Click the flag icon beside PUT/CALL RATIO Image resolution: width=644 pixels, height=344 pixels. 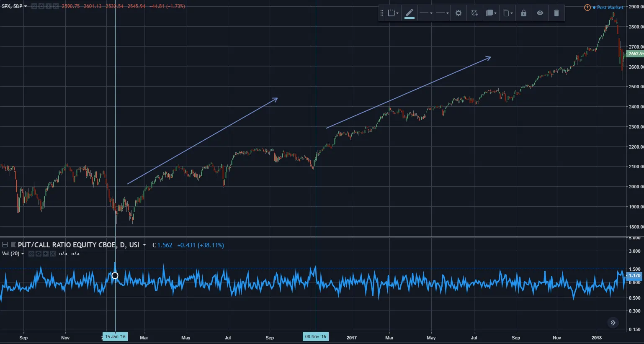[x=13, y=245]
